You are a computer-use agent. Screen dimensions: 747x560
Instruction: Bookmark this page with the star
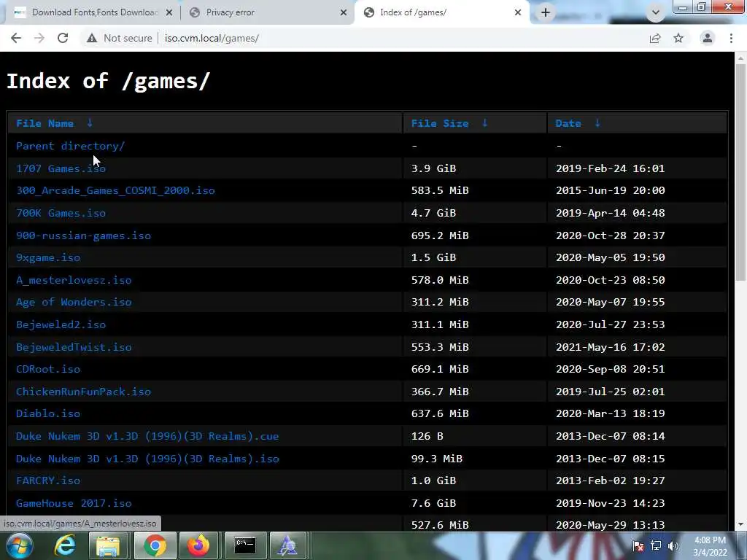(x=678, y=38)
